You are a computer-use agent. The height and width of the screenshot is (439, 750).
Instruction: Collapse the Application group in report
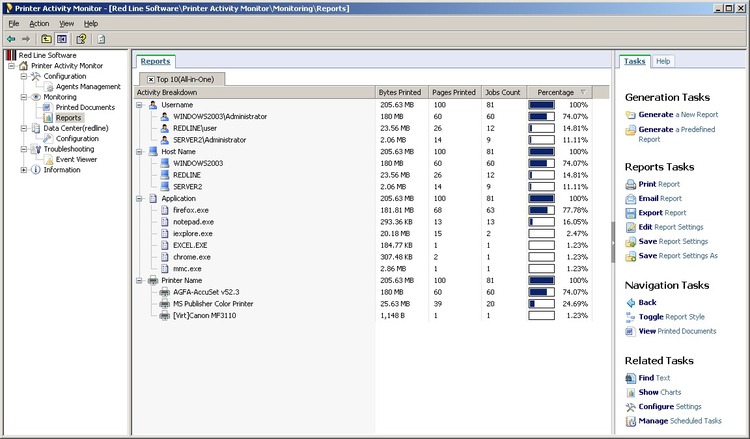pyautogui.click(x=139, y=198)
